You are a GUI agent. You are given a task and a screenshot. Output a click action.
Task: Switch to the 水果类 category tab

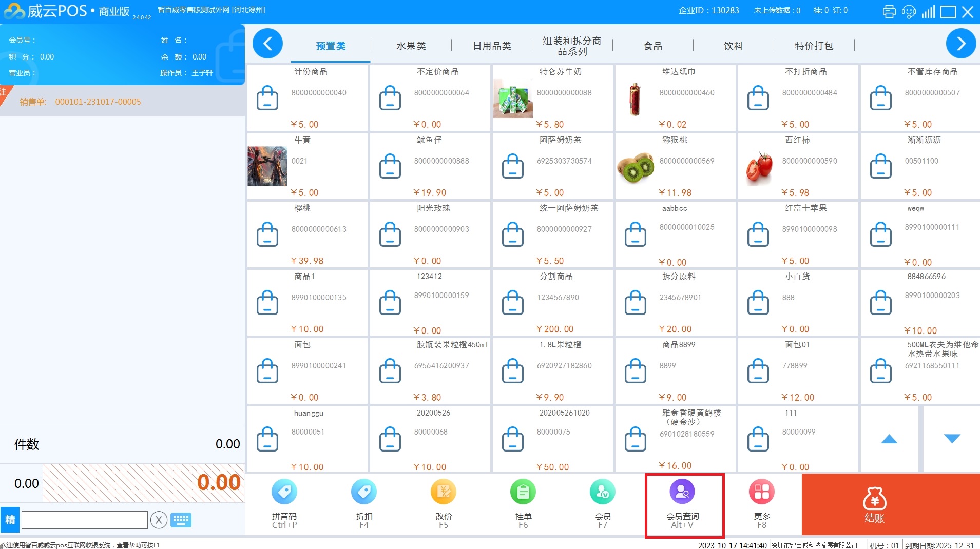coord(411,46)
